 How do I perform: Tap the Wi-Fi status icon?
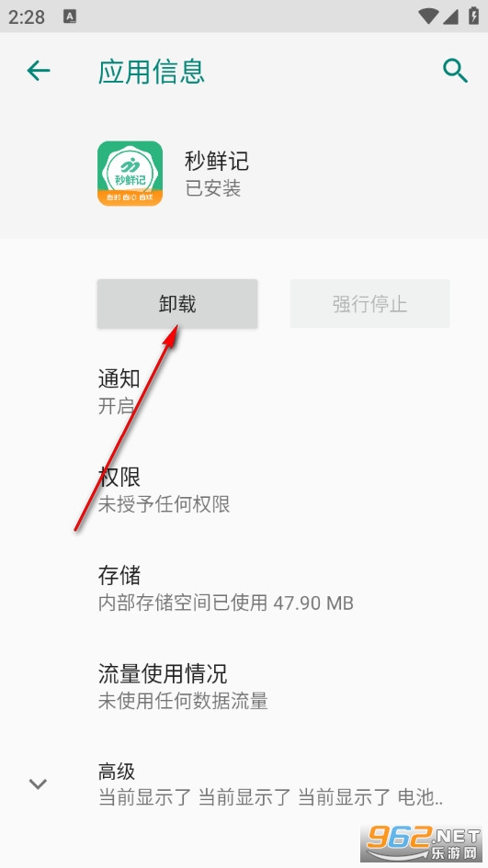(x=427, y=16)
